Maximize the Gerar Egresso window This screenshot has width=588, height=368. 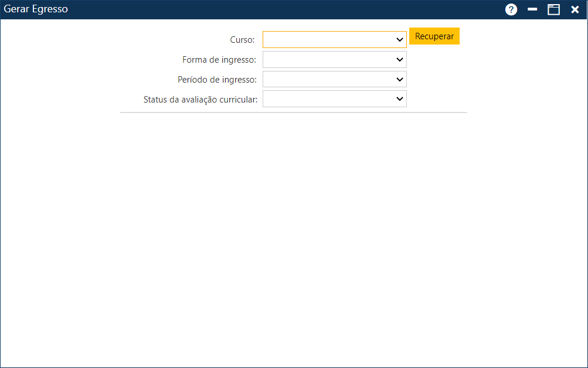(553, 9)
